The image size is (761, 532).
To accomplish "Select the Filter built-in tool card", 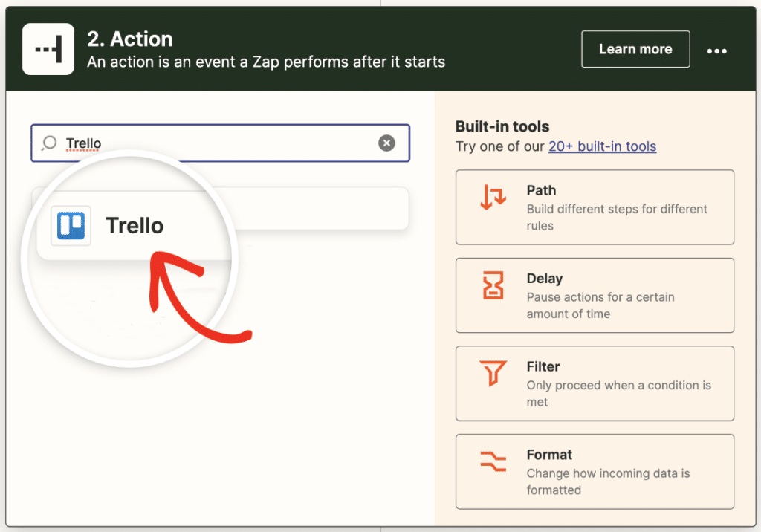I will click(595, 383).
